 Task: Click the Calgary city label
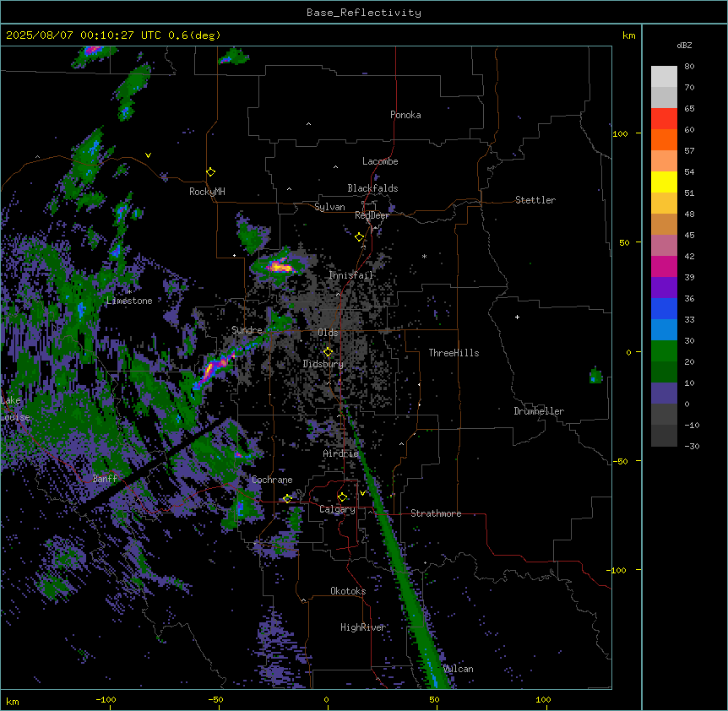(337, 509)
